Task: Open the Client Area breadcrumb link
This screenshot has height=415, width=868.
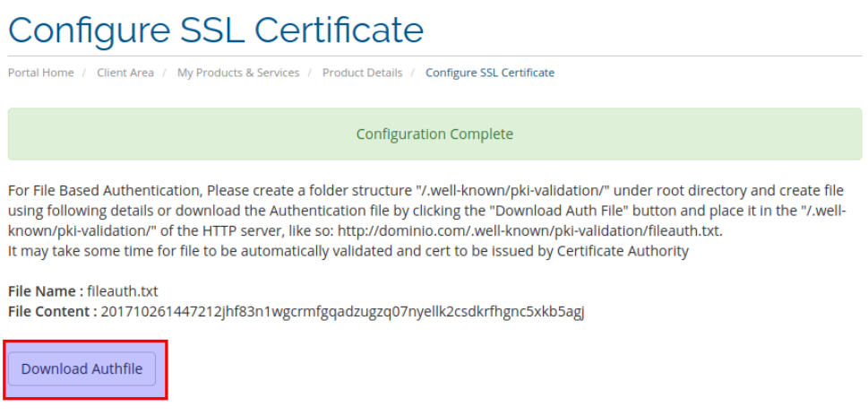Action: (125, 73)
